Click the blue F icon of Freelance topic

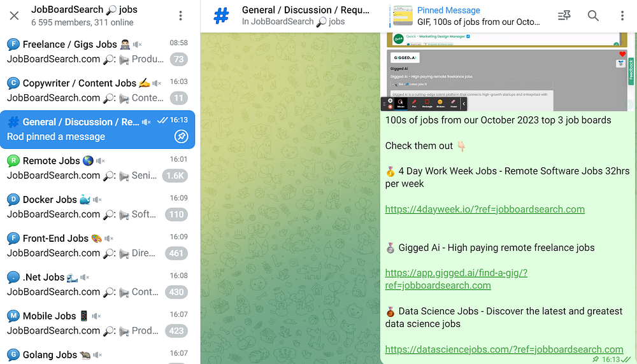(x=13, y=45)
